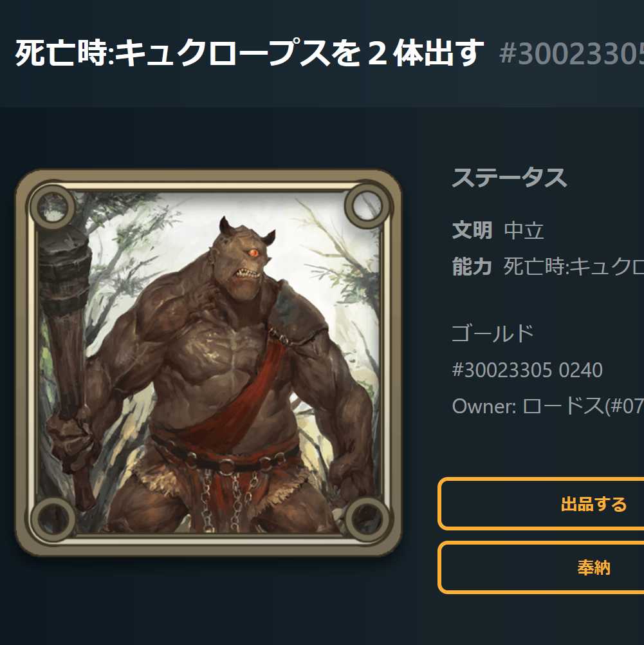Click the 文明 label
This screenshot has height=645, width=644.
point(472,230)
